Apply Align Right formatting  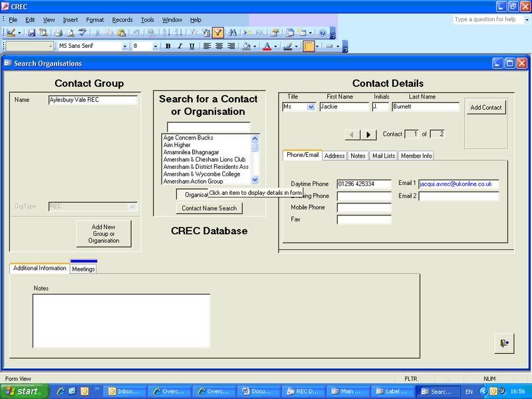click(x=231, y=46)
